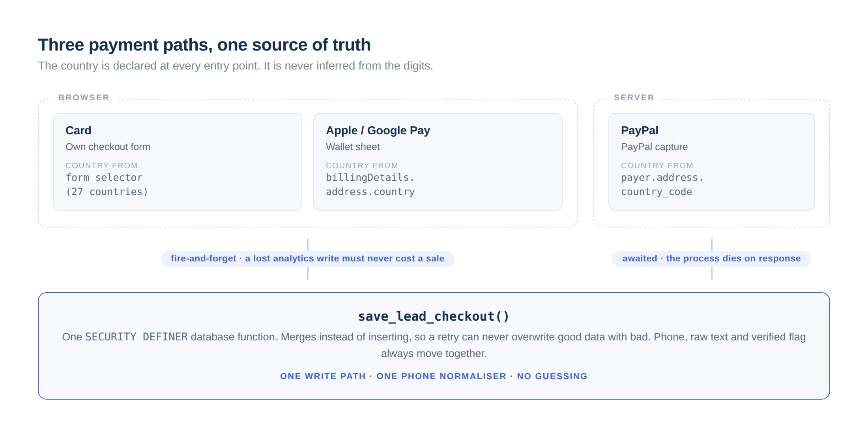Image resolution: width=868 pixels, height=432 pixels.
Task: Click payer.address.country_code code text
Action: (662, 185)
